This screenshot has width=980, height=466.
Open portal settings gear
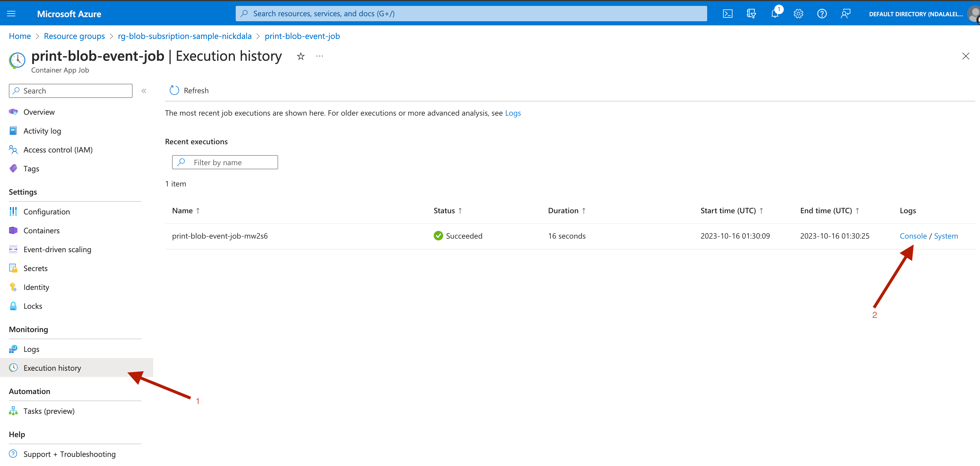(x=798, y=14)
